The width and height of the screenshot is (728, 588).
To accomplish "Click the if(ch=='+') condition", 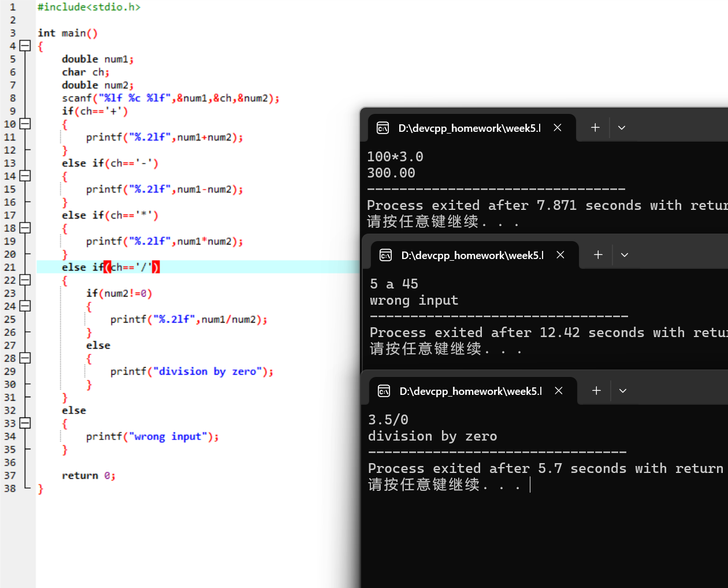I will pyautogui.click(x=95, y=111).
